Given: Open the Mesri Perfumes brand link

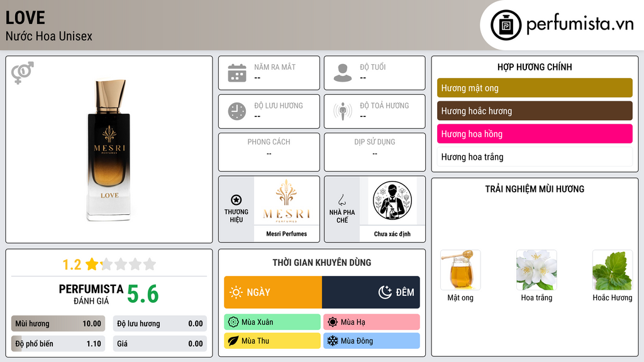Looking at the screenshot, I should coord(287,234).
